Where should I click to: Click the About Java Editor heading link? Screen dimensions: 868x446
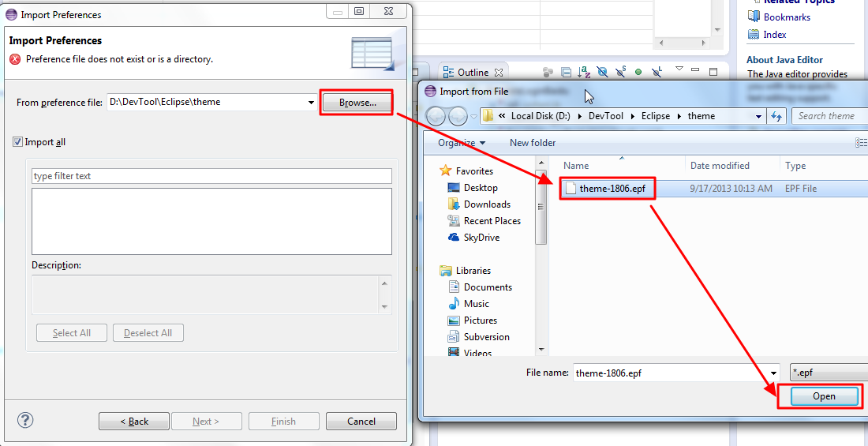pos(784,60)
